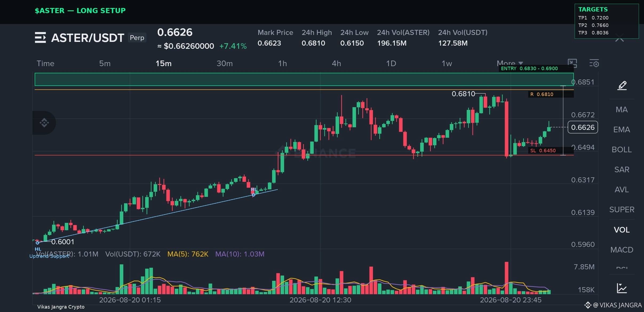The width and height of the screenshot is (644, 312).
Task: Switch to the 5m interval
Action: tap(105, 63)
